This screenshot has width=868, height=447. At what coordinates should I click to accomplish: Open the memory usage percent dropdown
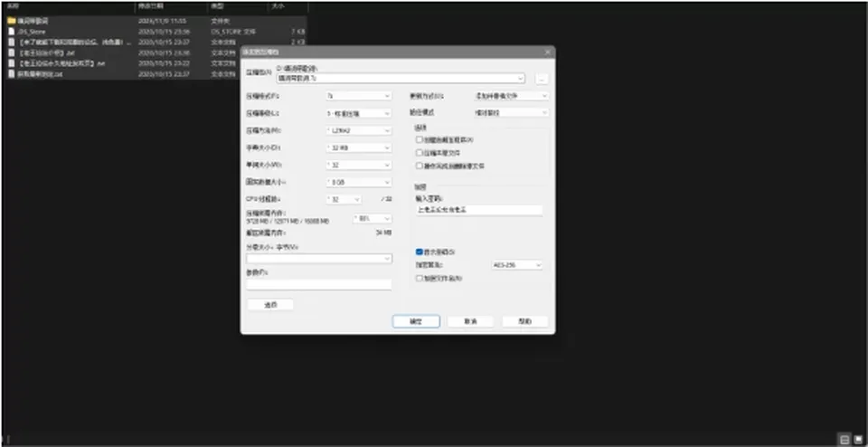(372, 219)
